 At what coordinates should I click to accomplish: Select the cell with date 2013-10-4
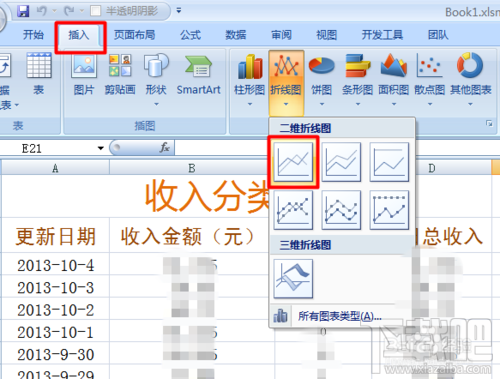[x=55, y=265]
